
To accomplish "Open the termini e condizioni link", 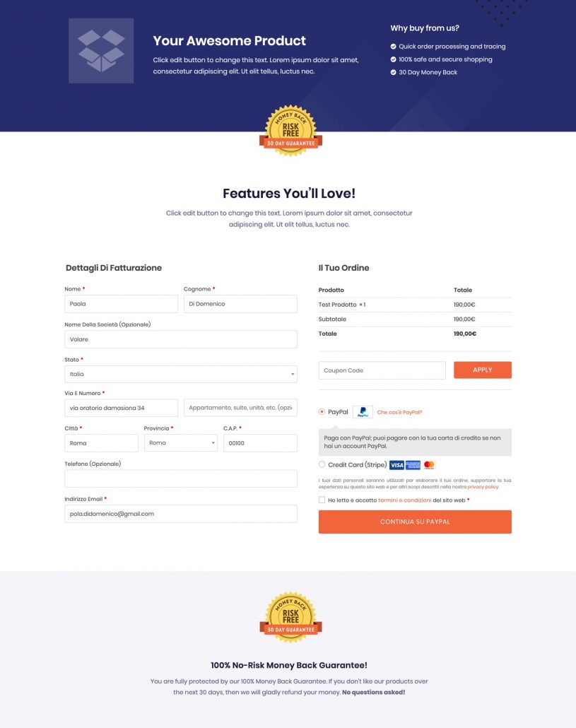I will 405,500.
